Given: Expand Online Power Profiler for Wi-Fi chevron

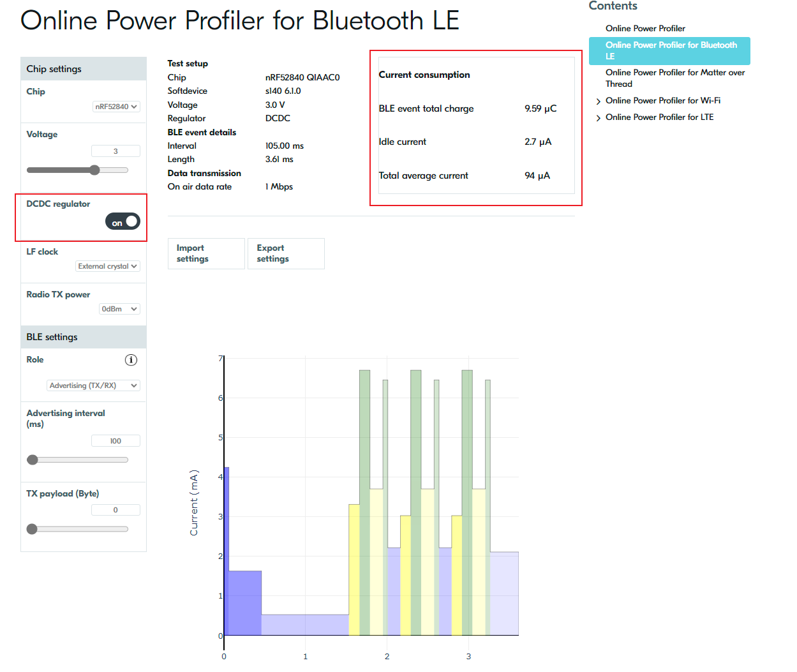Looking at the screenshot, I should [598, 101].
